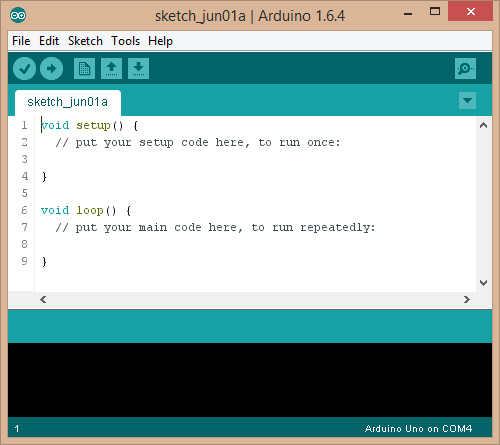
Task: Open the Edit menu
Action: pos(49,41)
